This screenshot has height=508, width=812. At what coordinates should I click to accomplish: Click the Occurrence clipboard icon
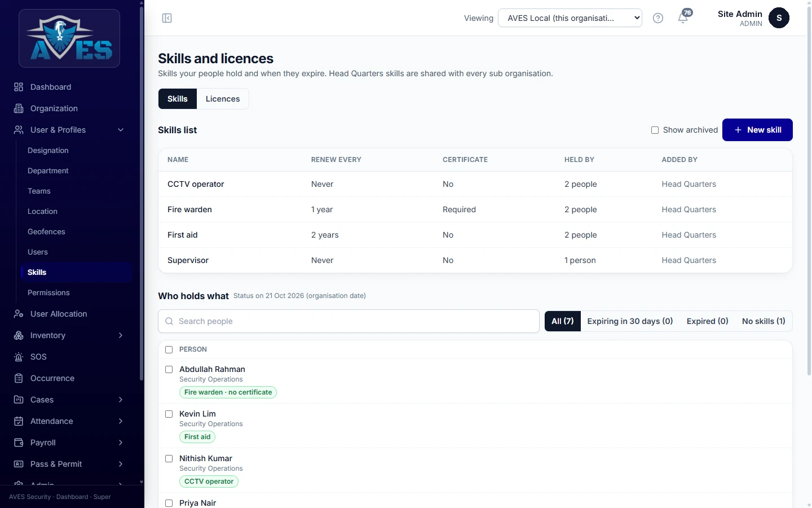point(19,378)
